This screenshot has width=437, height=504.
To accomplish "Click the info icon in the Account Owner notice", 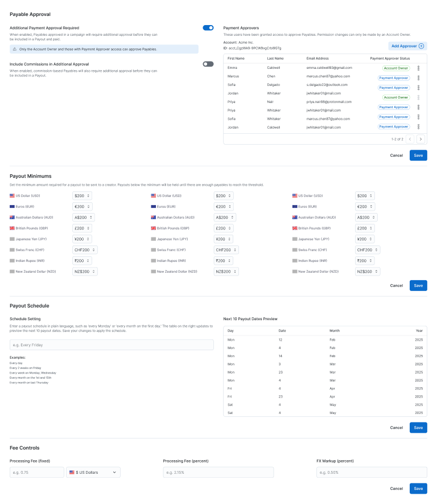I will [x=15, y=50].
